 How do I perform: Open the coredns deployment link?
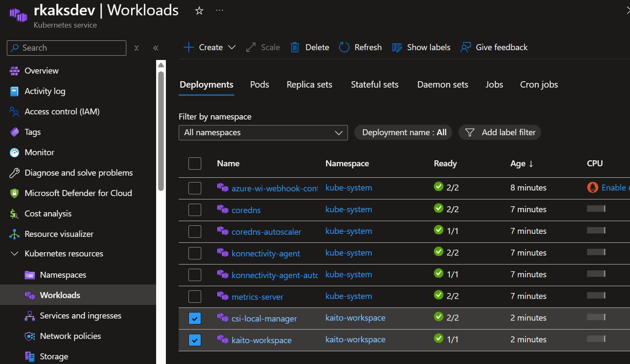tap(246, 210)
